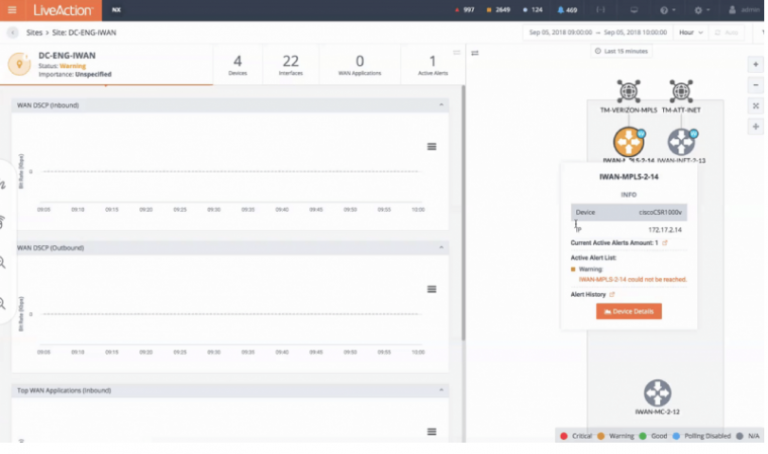Select the IWAN-INET-2-13 router node
Screen dimensions: 768x454
(681, 142)
